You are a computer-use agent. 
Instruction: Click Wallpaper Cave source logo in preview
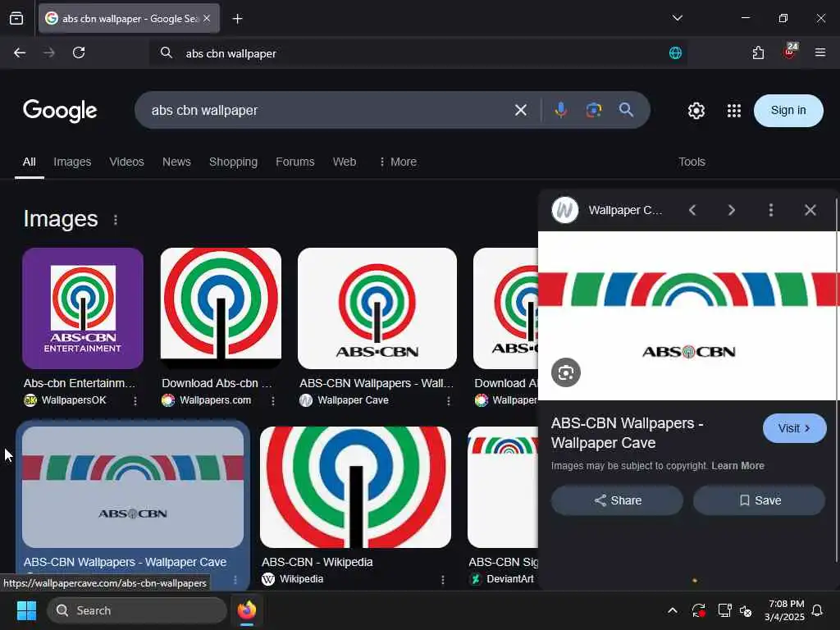pyautogui.click(x=564, y=210)
